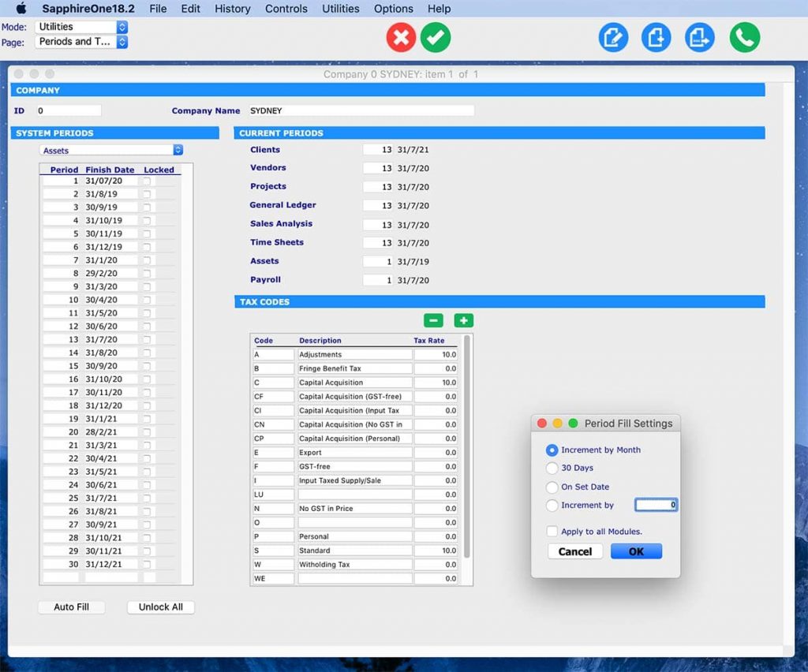The width and height of the screenshot is (808, 672).
Task: Click the General Ledger period number field
Action: (378, 205)
